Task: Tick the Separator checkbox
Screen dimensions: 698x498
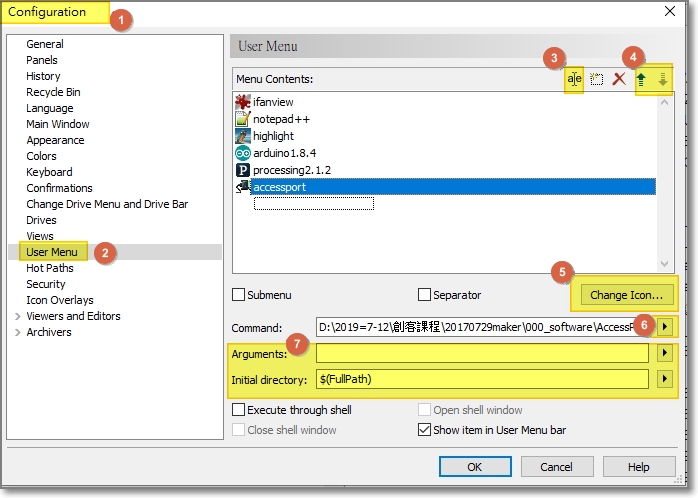Action: click(424, 295)
